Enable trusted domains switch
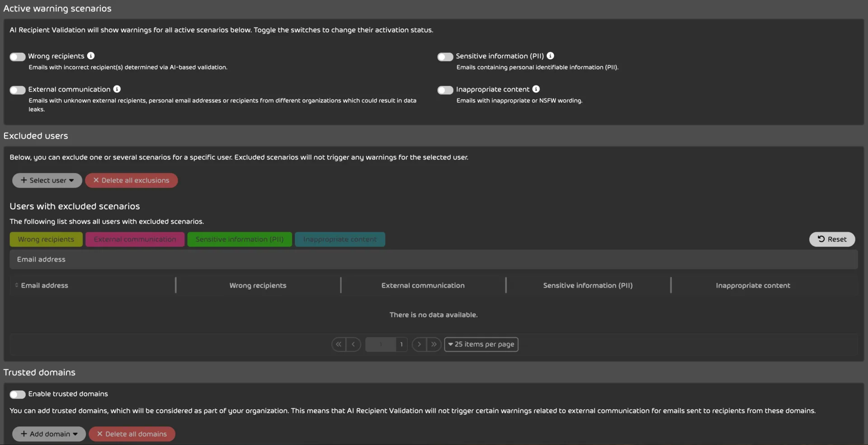 coord(17,394)
